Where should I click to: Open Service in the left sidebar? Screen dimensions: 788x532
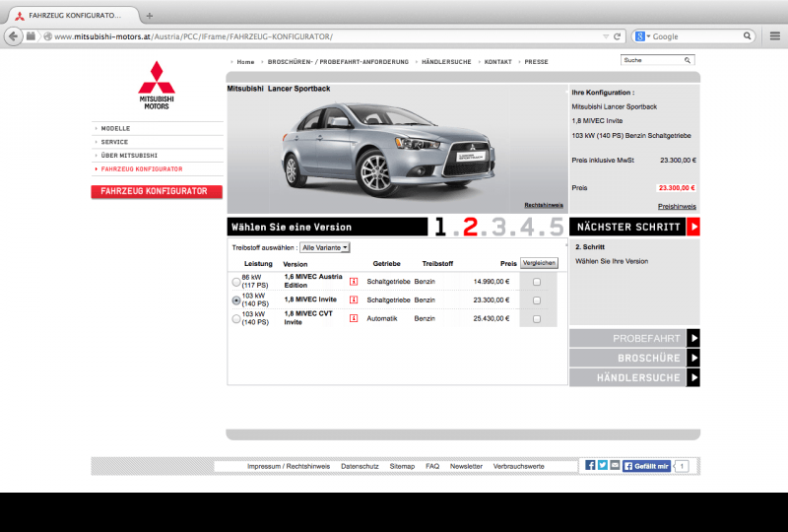click(114, 142)
